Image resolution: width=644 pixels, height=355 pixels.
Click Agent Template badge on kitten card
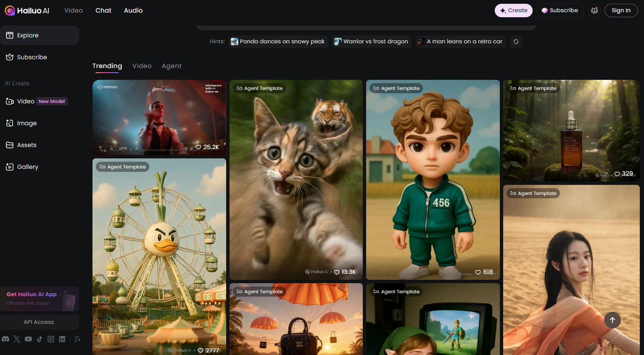pyautogui.click(x=259, y=88)
